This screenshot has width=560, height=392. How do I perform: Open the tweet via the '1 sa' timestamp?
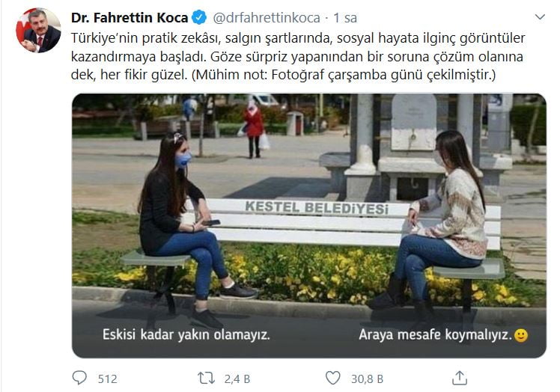(x=345, y=17)
